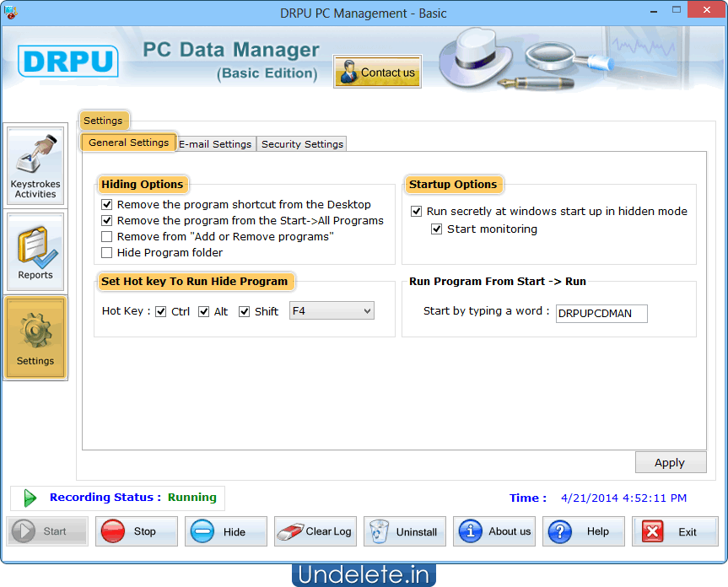Click the Settings panel header label
Viewport: 728px width, 587px height.
point(103,121)
